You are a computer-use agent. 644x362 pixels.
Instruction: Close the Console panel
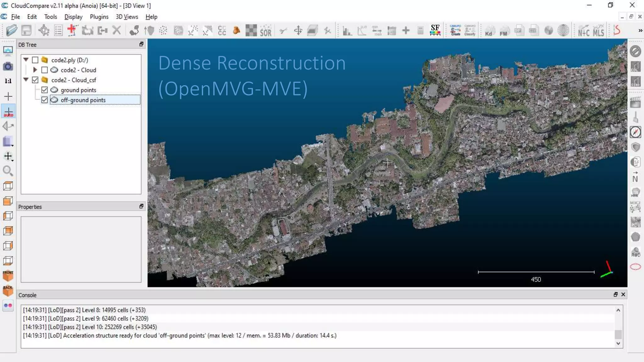(x=623, y=294)
